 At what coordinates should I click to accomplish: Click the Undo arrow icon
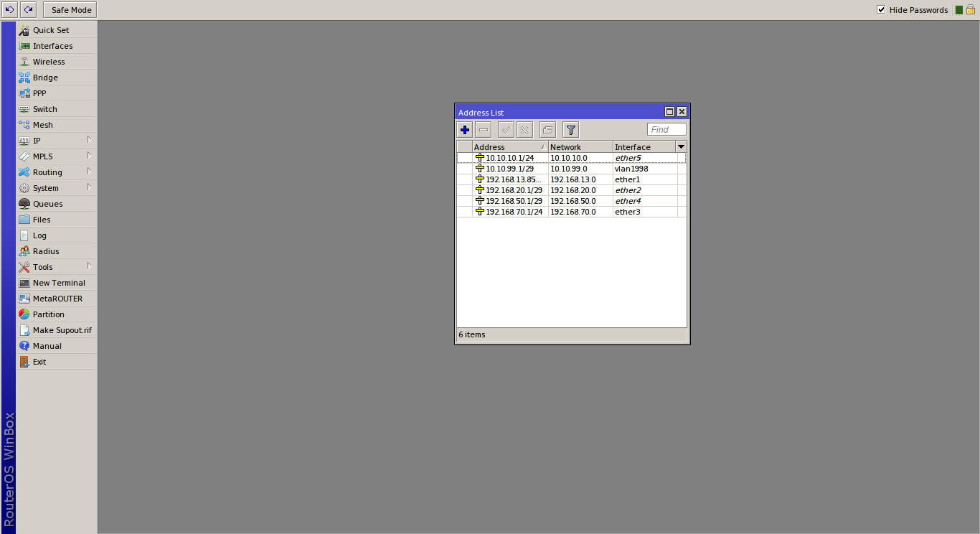click(10, 10)
